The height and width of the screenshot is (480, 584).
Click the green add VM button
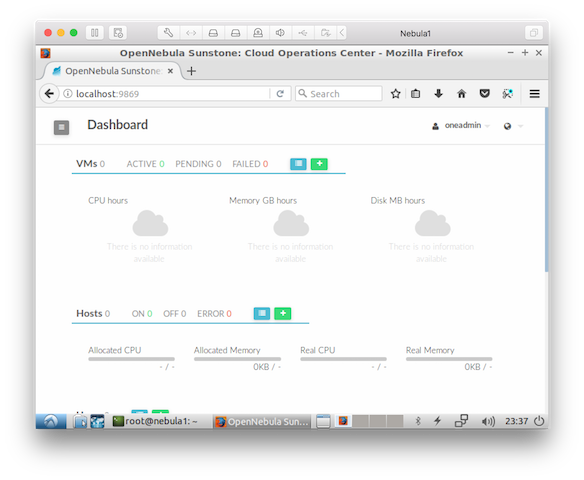coord(319,164)
